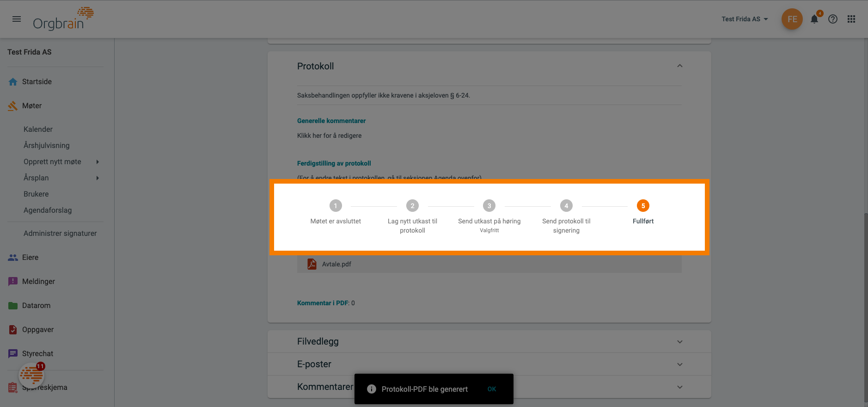Open Brukere in the sidebar

pos(36,194)
